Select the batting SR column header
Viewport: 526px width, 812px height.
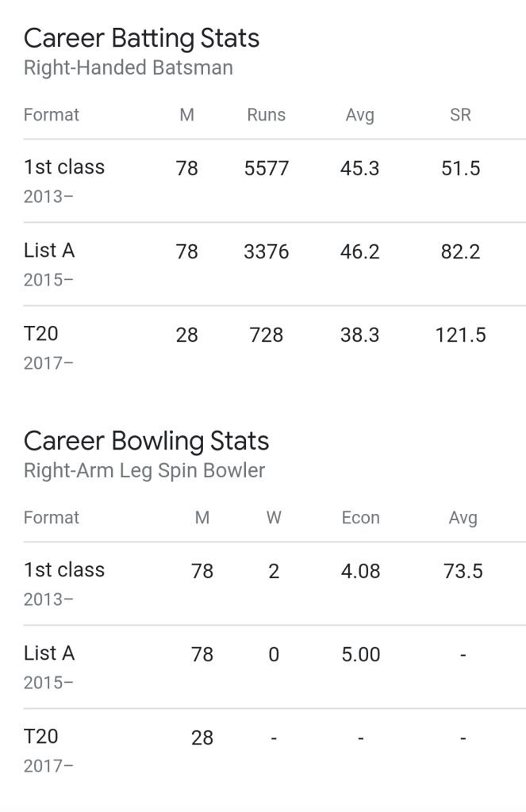pos(460,114)
